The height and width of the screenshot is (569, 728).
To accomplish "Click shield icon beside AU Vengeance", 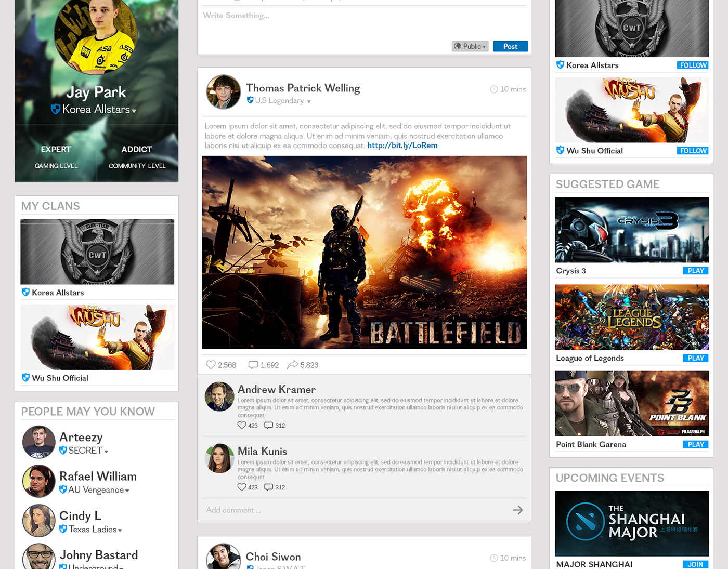I will click(63, 489).
